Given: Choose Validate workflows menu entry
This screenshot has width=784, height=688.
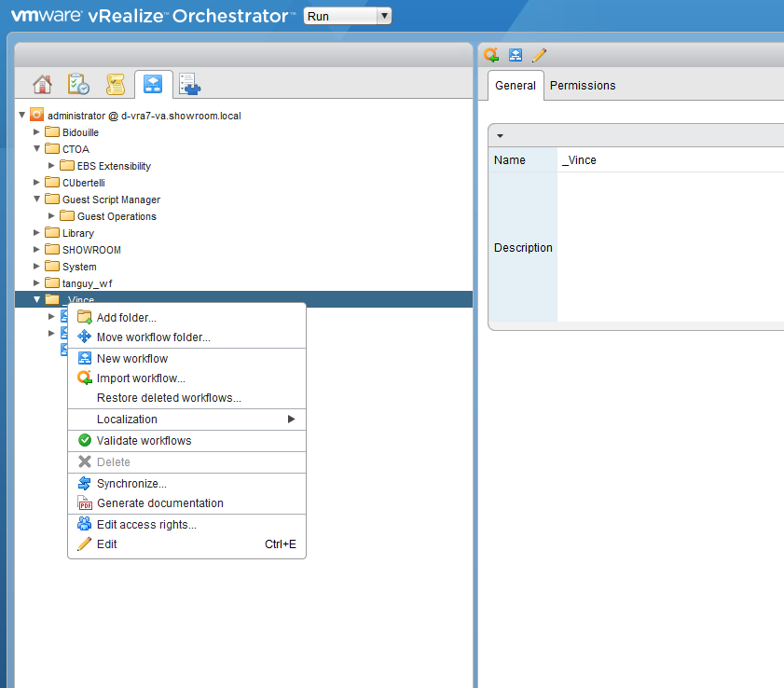Looking at the screenshot, I should click(x=186, y=441).
